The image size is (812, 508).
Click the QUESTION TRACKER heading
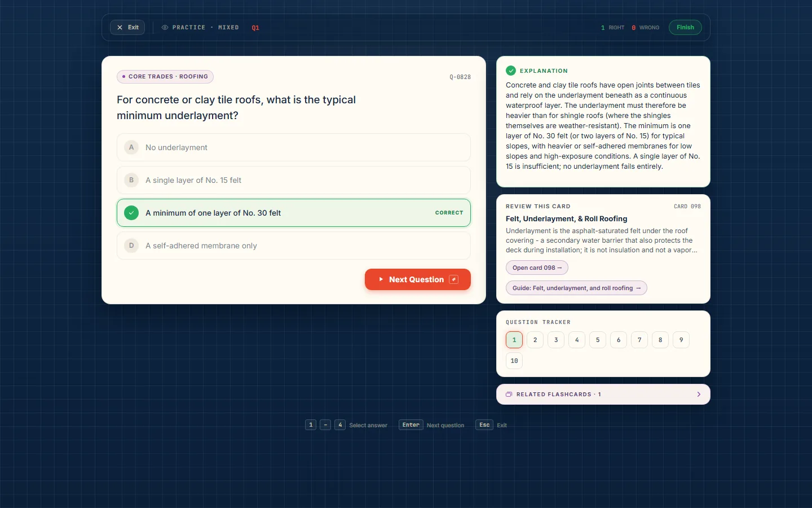point(538,322)
